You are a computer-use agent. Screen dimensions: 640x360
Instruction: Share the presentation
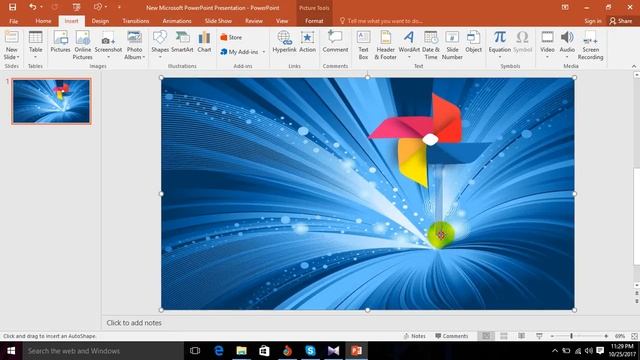tap(620, 21)
